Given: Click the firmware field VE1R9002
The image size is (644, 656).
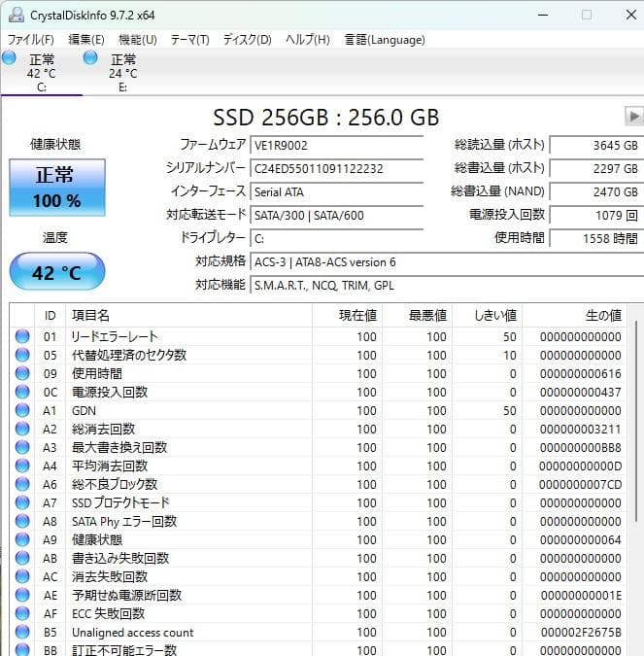Looking at the screenshot, I should point(337,146).
